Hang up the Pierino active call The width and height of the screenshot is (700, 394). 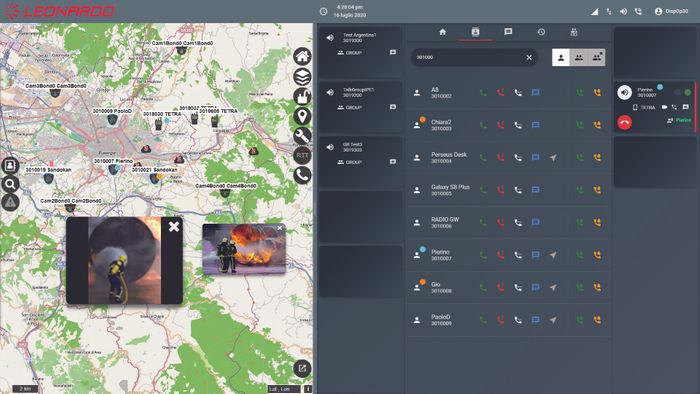tap(625, 122)
